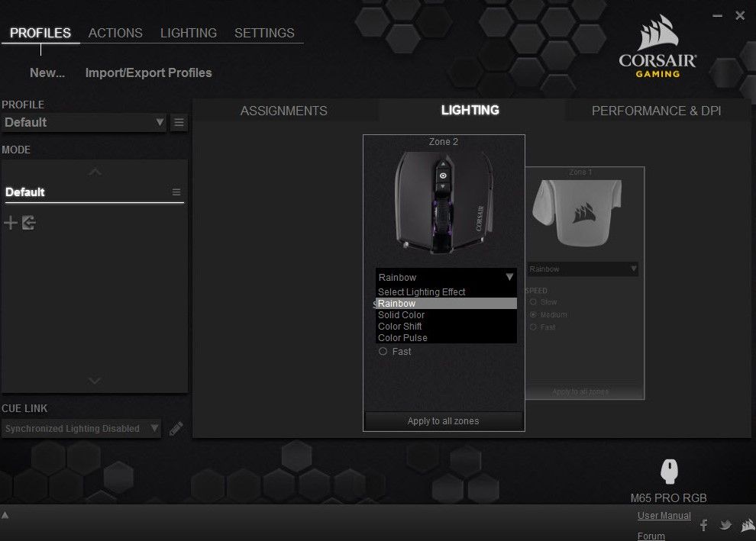Image resolution: width=756 pixels, height=541 pixels.
Task: Choose Solid Color from effect list
Action: click(x=402, y=315)
